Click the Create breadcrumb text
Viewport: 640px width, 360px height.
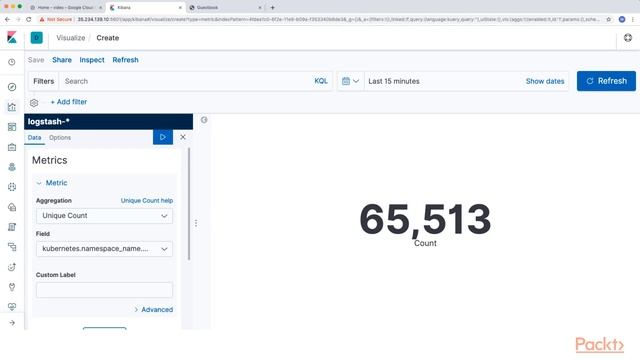point(108,38)
